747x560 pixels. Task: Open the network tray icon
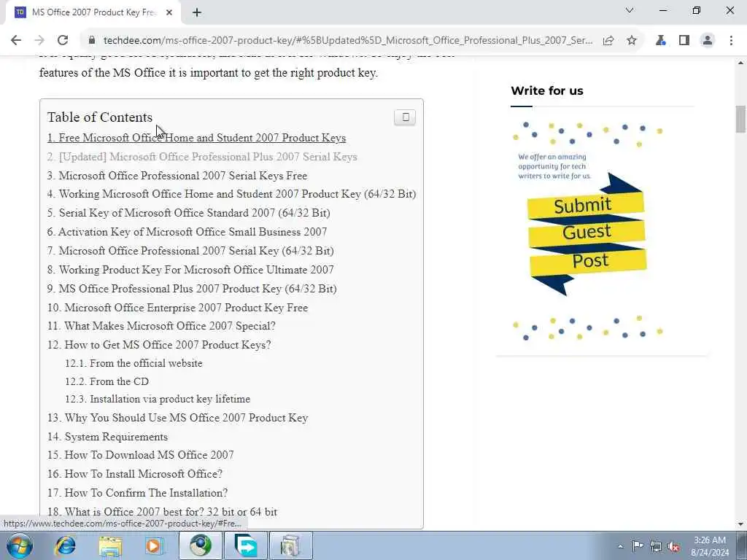656,546
